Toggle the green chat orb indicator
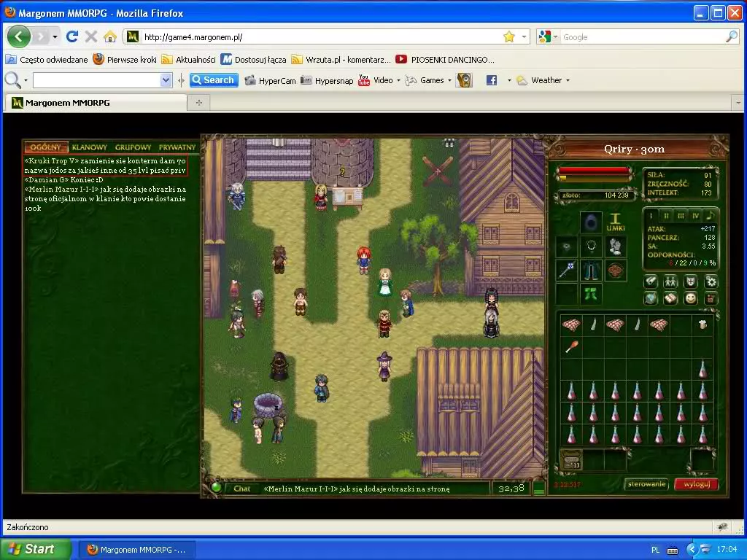 coord(216,488)
